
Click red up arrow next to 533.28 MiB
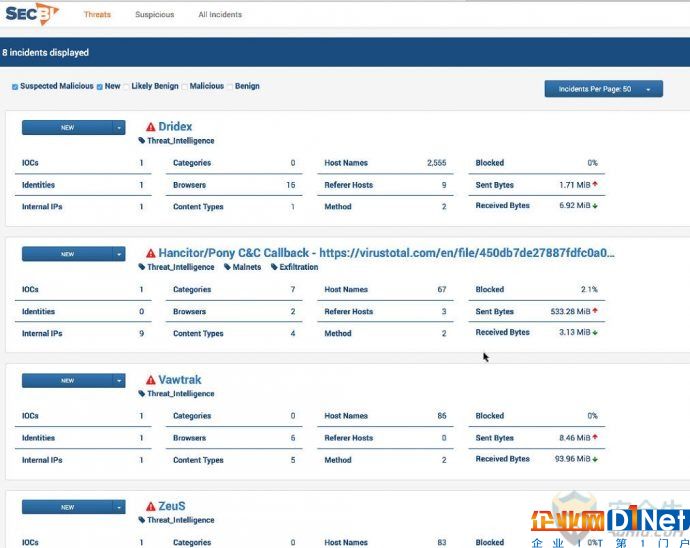tap(595, 310)
